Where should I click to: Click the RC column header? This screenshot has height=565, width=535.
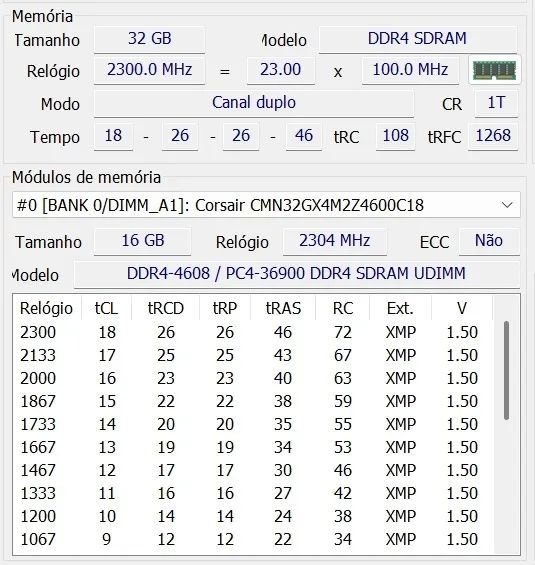(343, 309)
